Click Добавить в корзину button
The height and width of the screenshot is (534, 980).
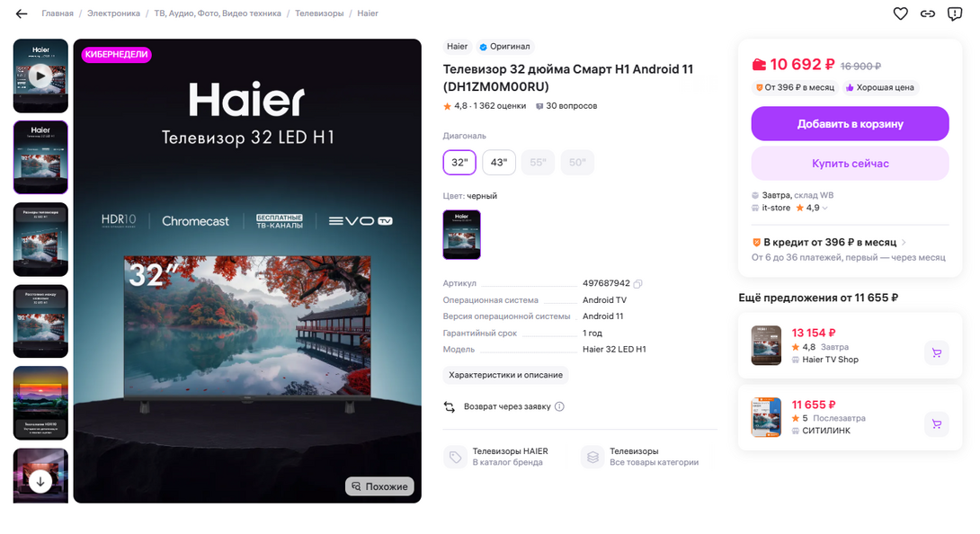point(850,124)
